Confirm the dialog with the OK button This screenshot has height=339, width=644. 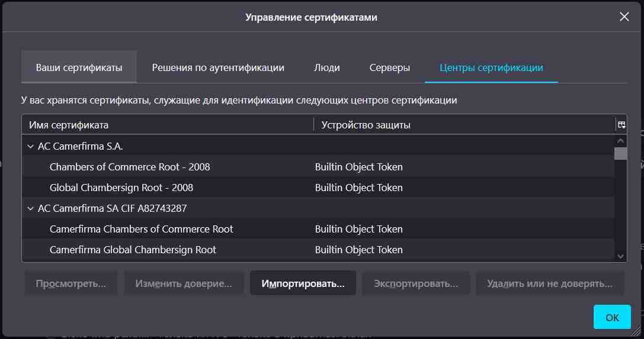[x=612, y=317]
